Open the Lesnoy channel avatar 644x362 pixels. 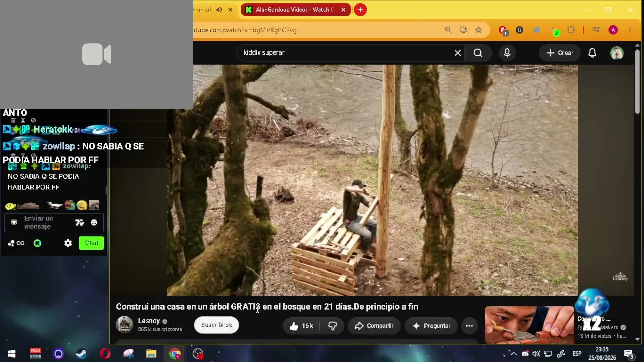point(124,325)
